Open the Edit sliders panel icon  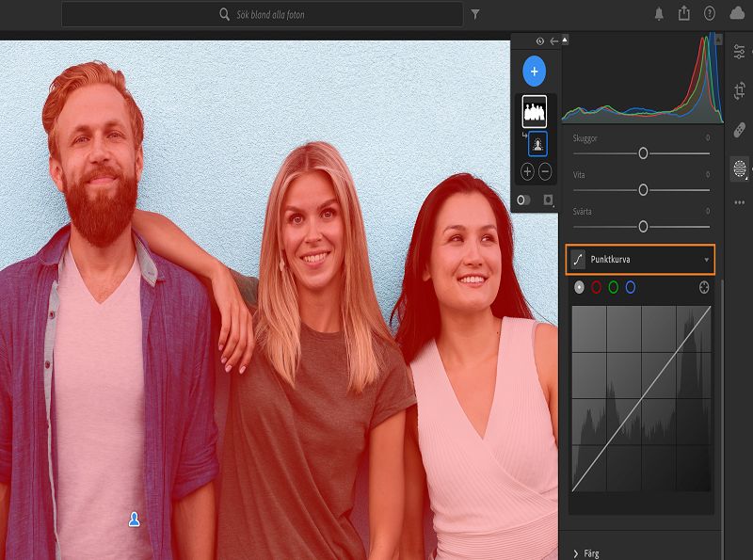(x=740, y=52)
